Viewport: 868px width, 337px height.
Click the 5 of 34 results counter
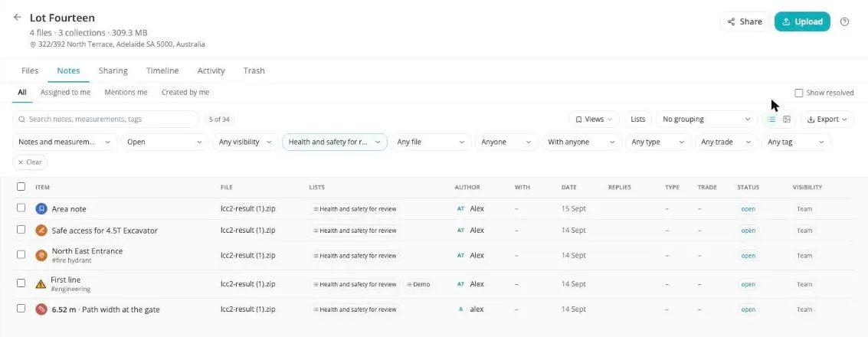tap(218, 119)
